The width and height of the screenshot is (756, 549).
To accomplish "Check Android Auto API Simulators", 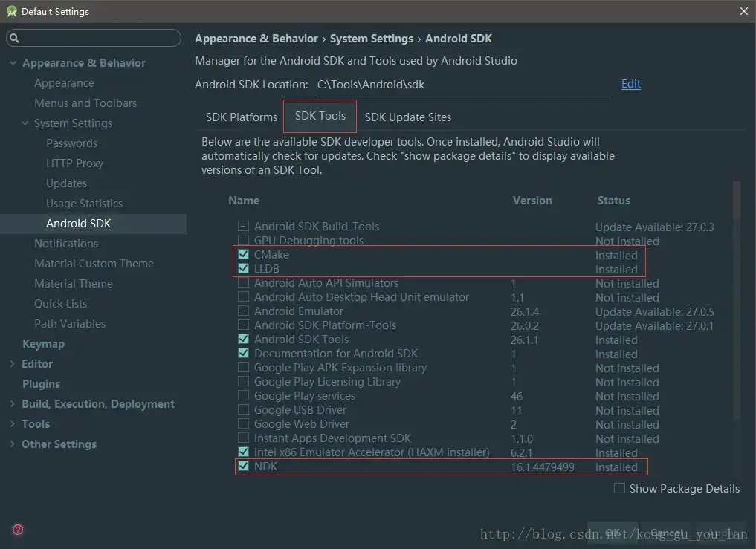I will click(x=244, y=282).
